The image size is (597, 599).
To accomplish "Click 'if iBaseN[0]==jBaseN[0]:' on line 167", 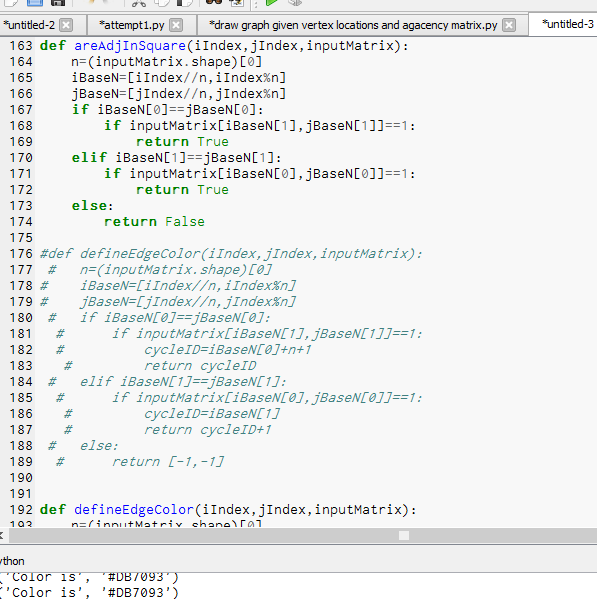I will 168,110.
